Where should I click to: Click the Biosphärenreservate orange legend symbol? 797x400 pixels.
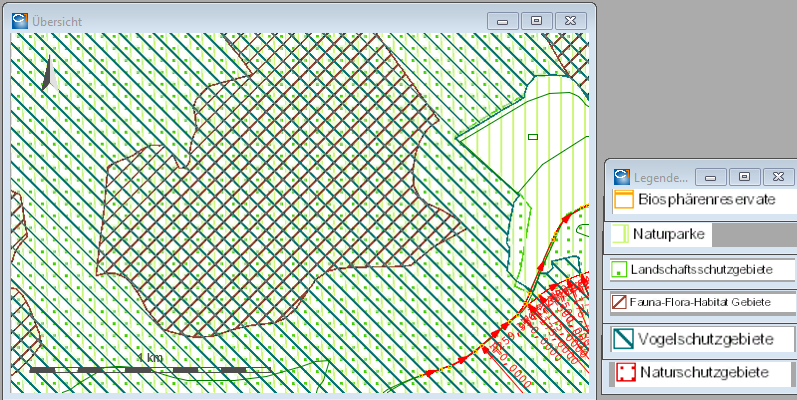click(623, 199)
